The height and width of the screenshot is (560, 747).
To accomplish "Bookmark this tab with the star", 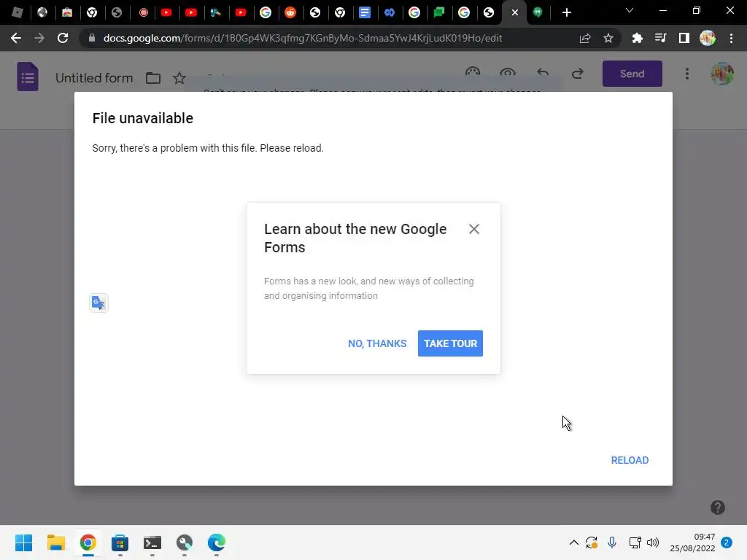I will click(x=608, y=38).
